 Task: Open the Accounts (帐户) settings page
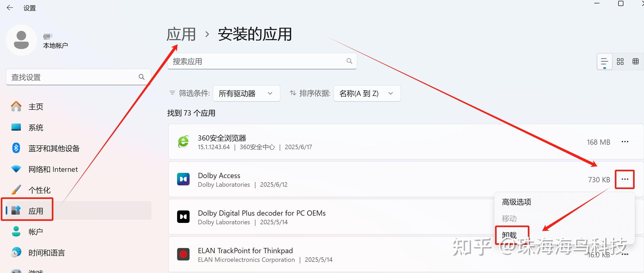click(x=79, y=232)
